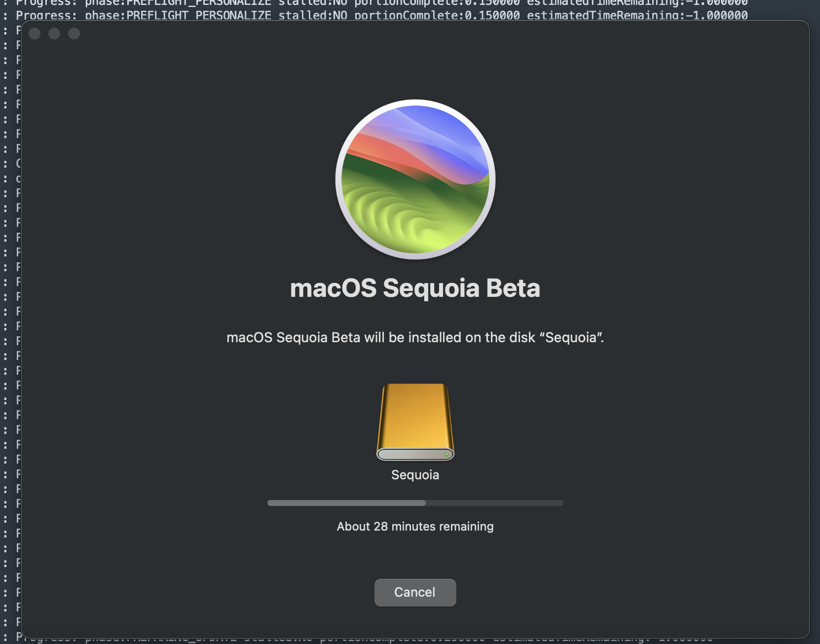Click the macOS Sequoia circular logo

click(x=415, y=179)
